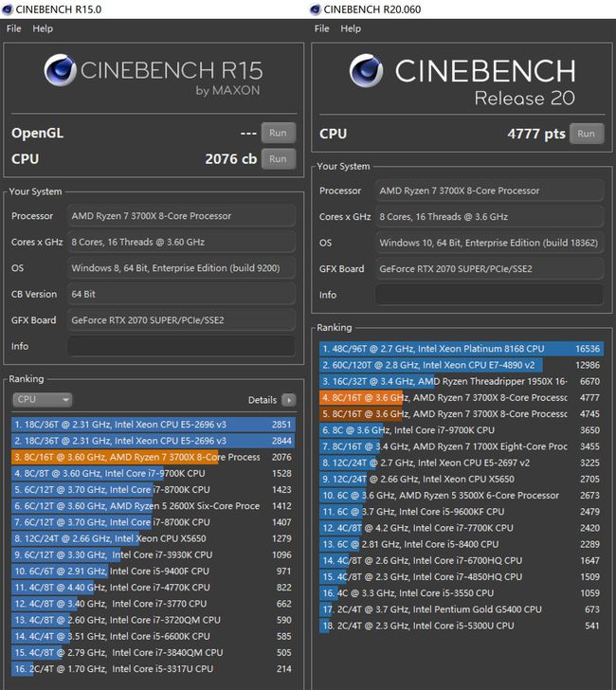This screenshot has height=690, width=616.
Task: Run the OpenGL test in Cinebench R15
Action: pos(278,133)
